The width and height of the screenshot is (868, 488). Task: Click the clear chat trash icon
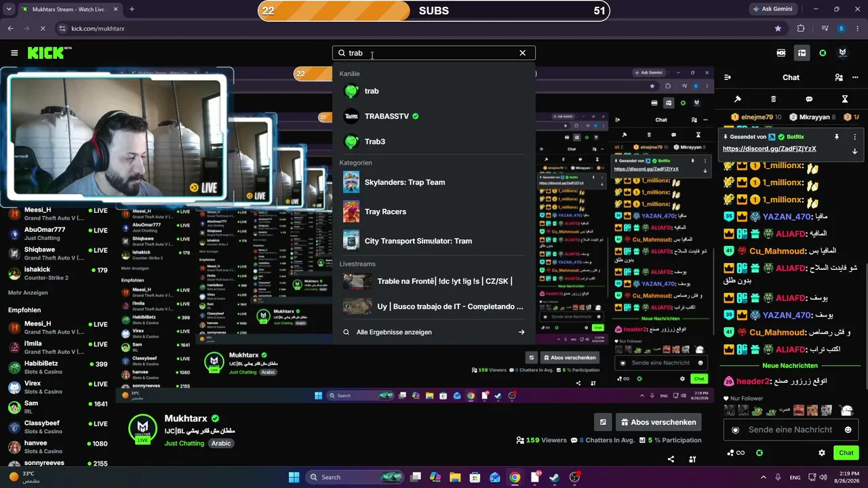click(774, 99)
